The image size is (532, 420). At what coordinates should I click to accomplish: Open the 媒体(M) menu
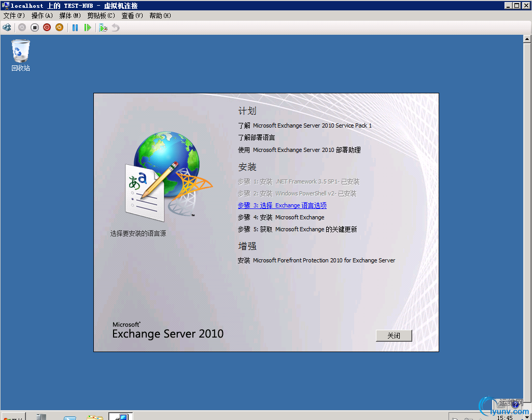(70, 16)
